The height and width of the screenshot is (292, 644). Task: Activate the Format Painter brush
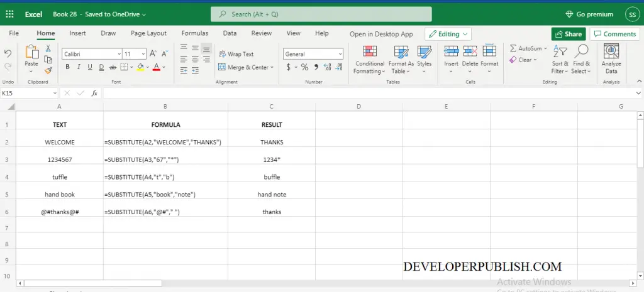pyautogui.click(x=48, y=70)
